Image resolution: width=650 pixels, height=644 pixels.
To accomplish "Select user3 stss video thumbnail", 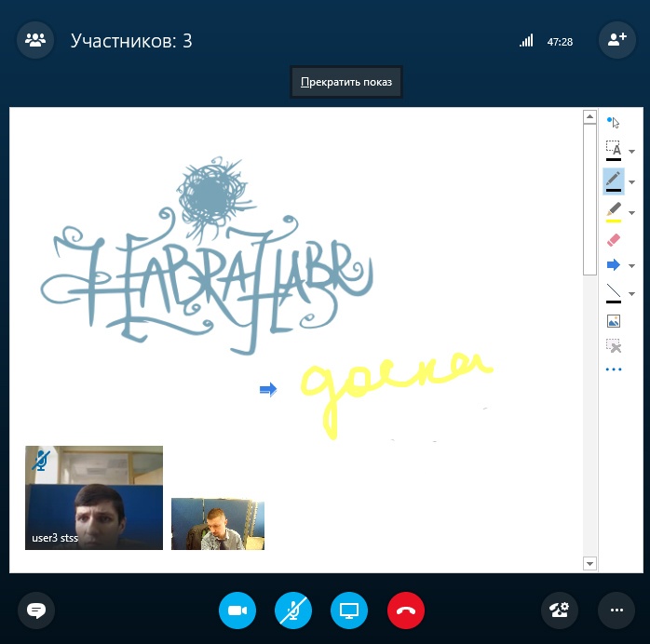I will 94,498.
